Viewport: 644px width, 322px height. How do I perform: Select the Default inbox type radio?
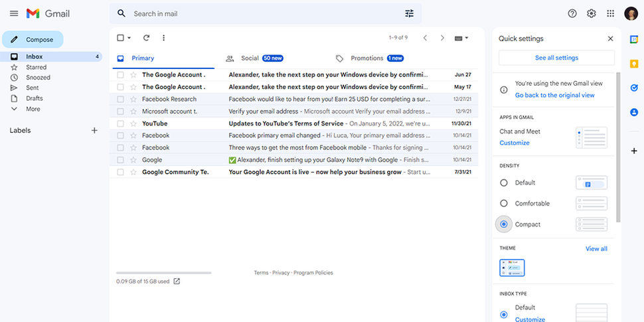click(503, 315)
